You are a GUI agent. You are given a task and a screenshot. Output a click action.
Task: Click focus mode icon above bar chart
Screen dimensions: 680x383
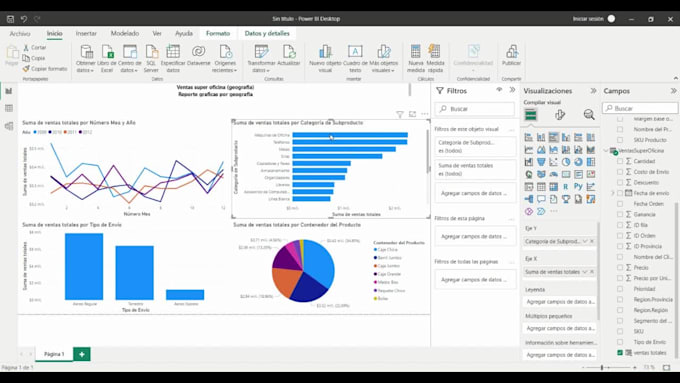click(412, 114)
